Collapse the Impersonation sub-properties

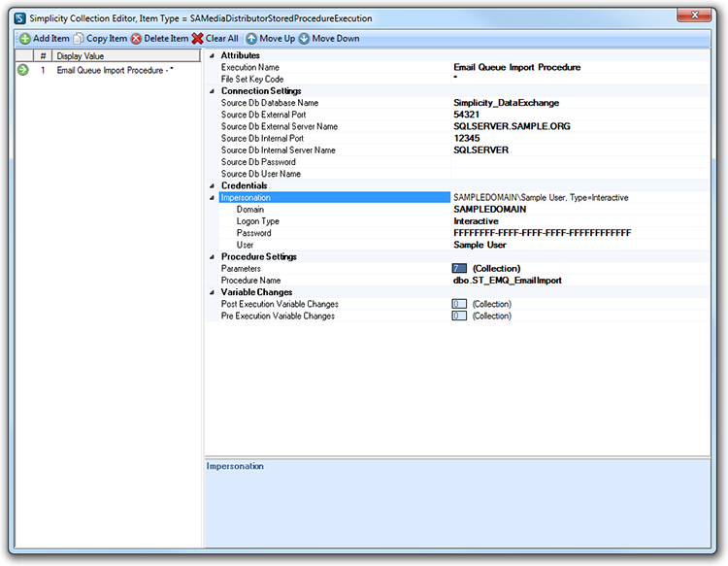coord(212,198)
